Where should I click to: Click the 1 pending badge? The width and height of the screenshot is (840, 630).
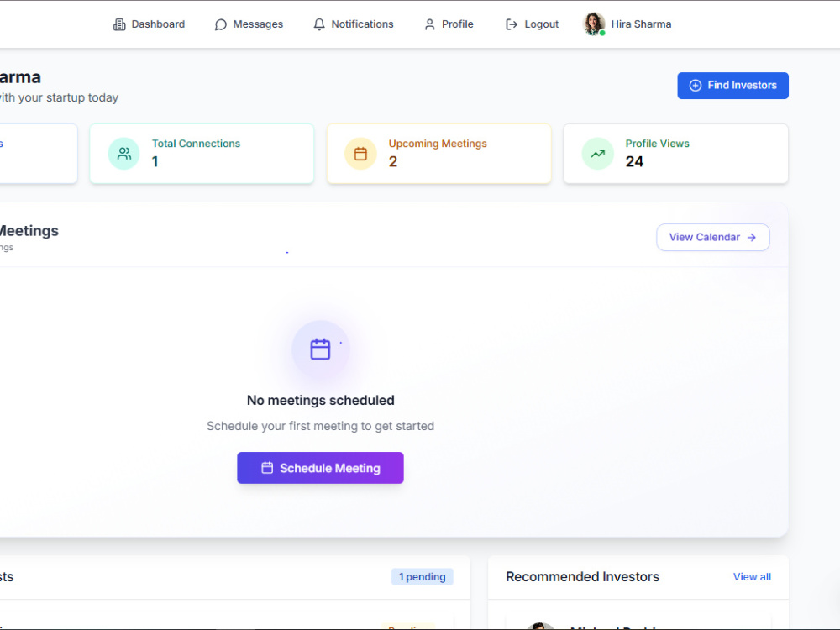(423, 577)
